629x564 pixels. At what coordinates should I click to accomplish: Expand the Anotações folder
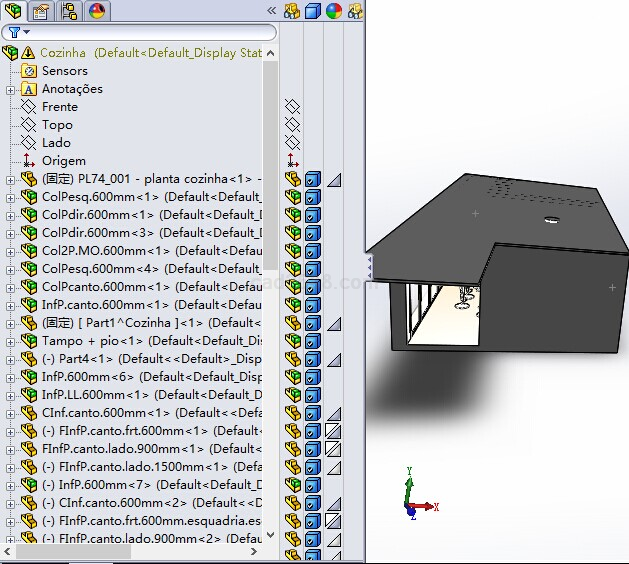11,89
